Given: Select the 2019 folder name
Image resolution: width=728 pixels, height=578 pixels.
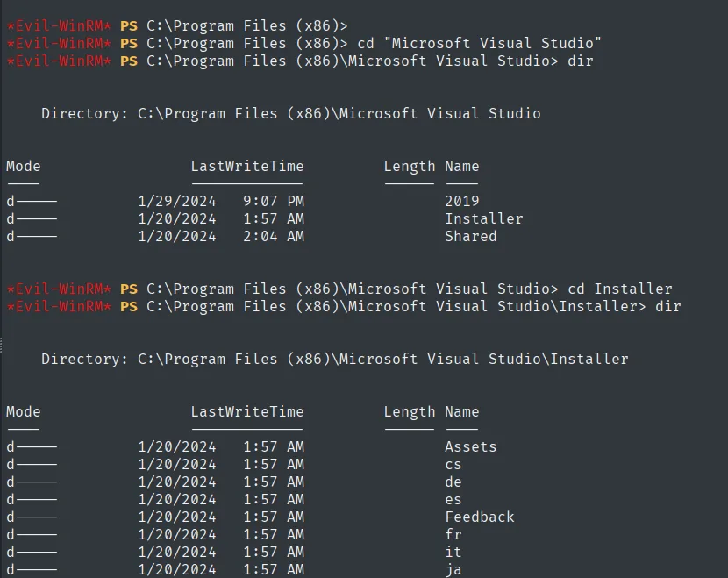Looking at the screenshot, I should (x=462, y=201).
